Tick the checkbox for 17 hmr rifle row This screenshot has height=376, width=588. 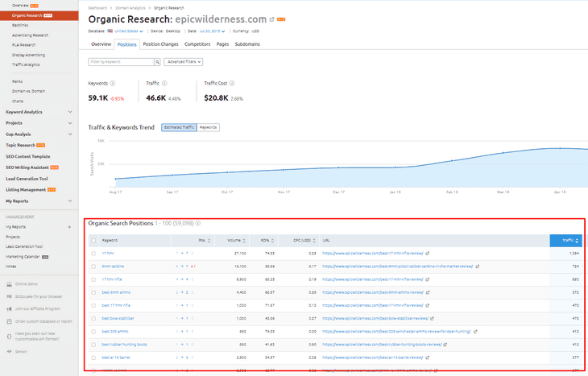[x=93, y=279]
